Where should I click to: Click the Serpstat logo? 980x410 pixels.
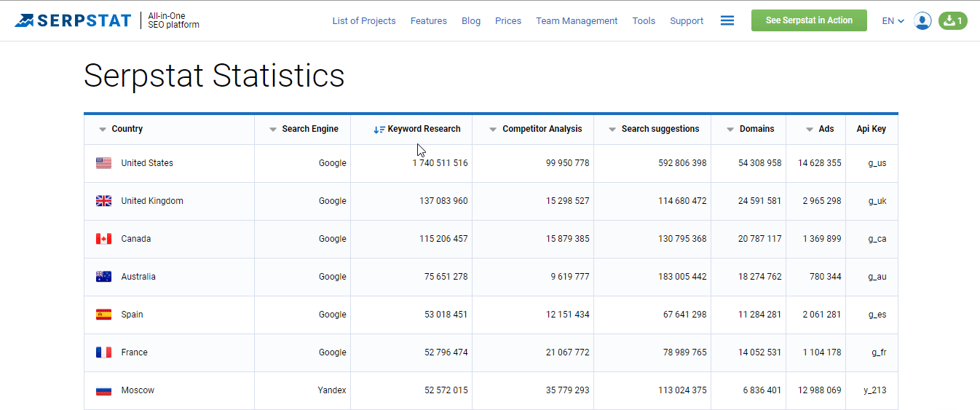pos(73,20)
